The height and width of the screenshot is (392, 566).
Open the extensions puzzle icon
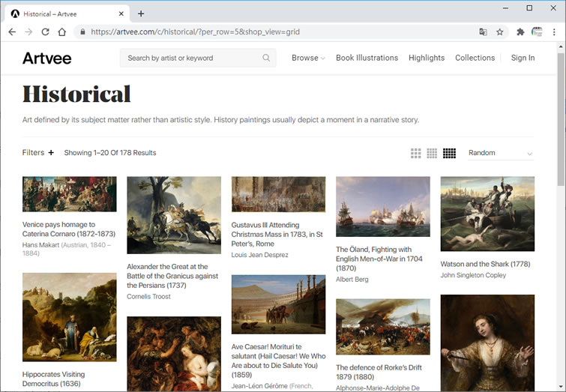(520, 31)
